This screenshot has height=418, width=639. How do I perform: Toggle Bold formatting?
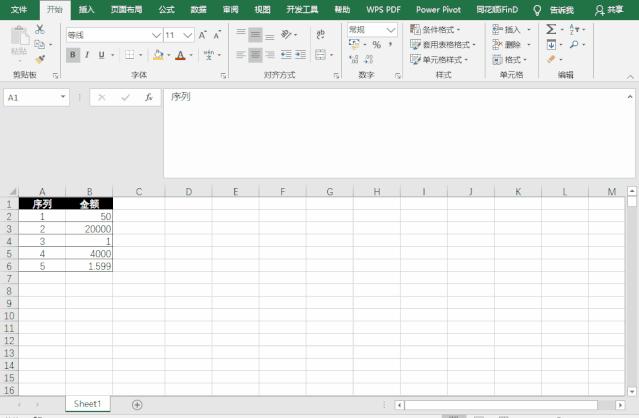(73, 55)
